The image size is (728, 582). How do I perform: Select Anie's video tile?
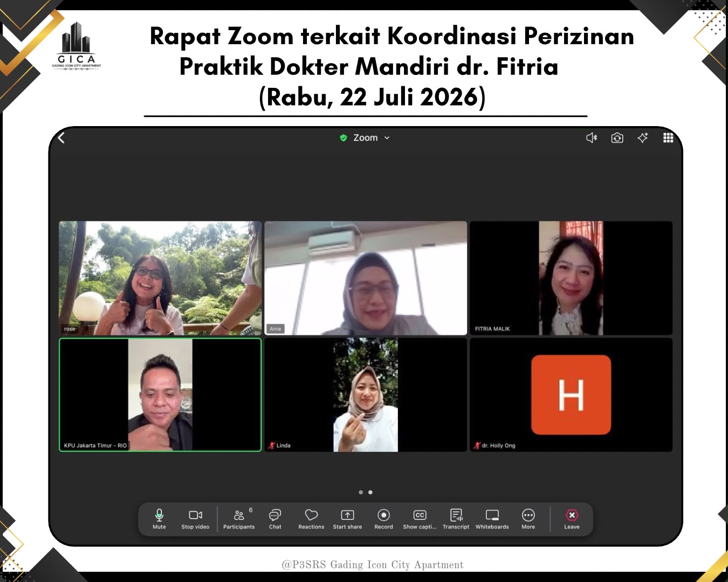tap(366, 278)
